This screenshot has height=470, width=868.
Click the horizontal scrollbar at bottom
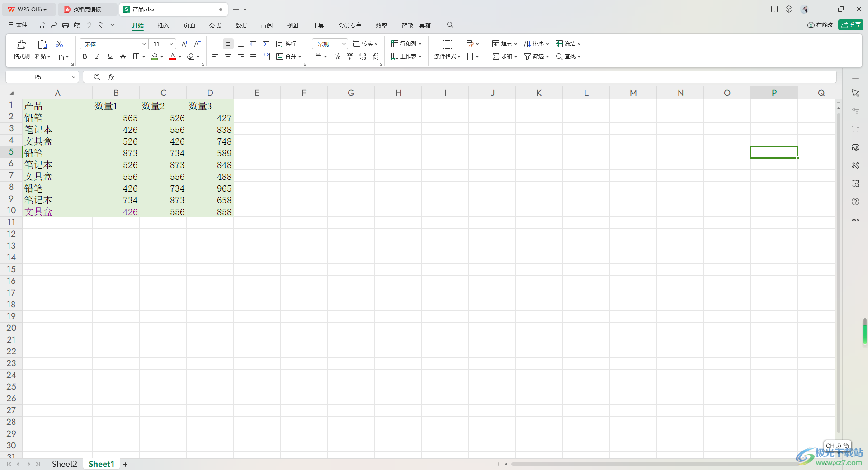(656, 464)
